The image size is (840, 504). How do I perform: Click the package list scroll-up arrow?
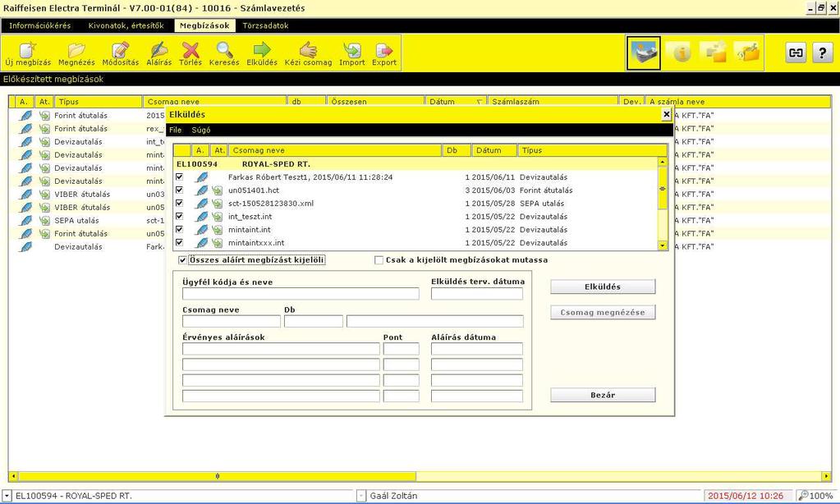pos(663,162)
